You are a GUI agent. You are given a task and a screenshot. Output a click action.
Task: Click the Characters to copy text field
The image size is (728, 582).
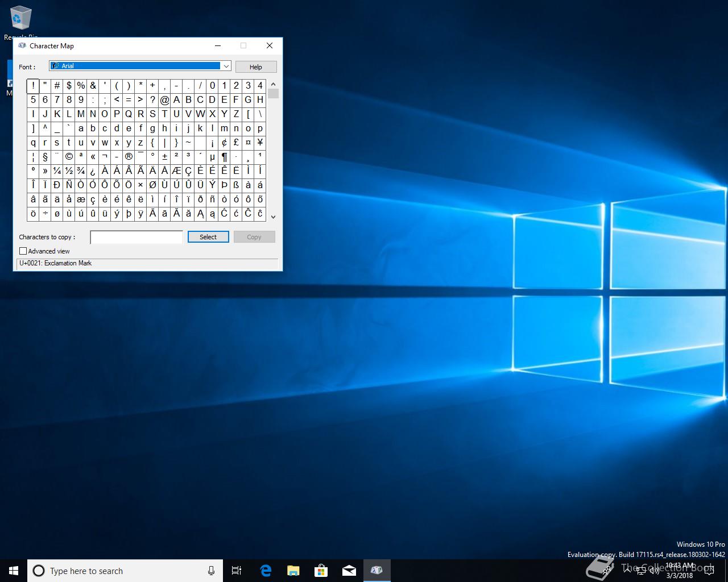[x=136, y=237]
